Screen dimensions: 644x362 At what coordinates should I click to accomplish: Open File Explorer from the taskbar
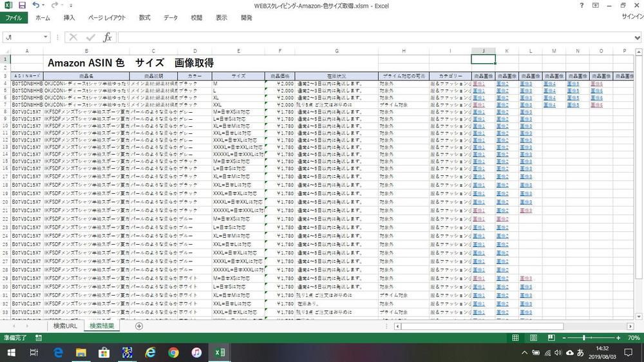tap(81, 352)
